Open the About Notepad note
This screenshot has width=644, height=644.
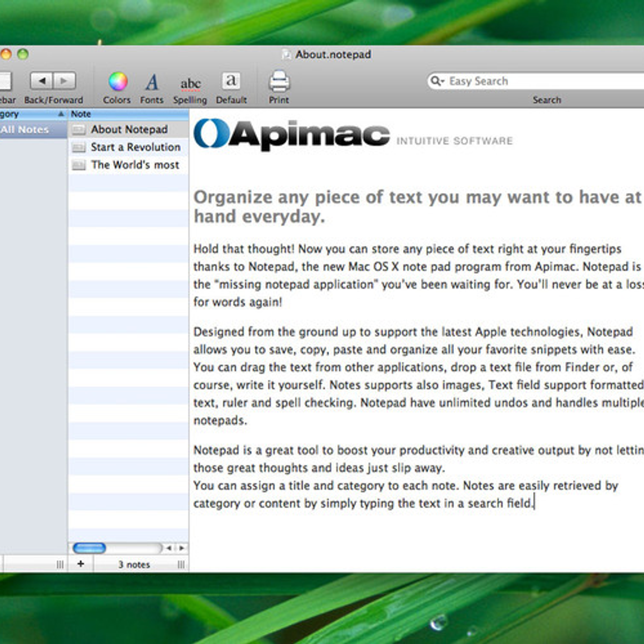129,129
